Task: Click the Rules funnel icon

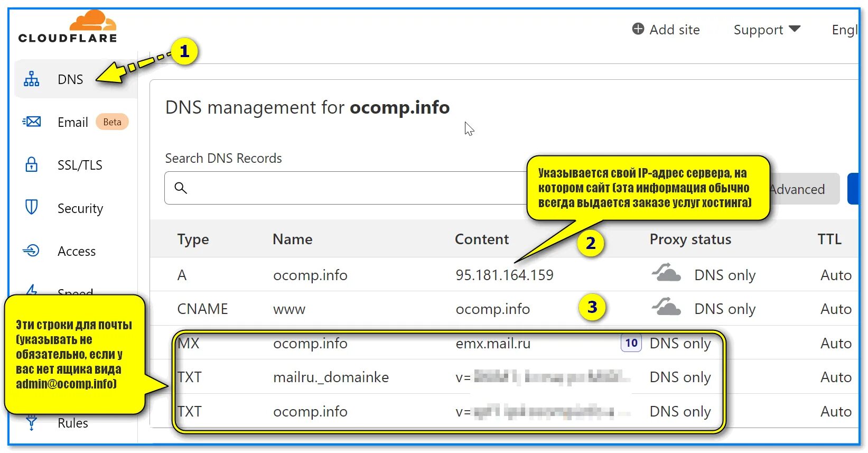Action: [x=32, y=423]
